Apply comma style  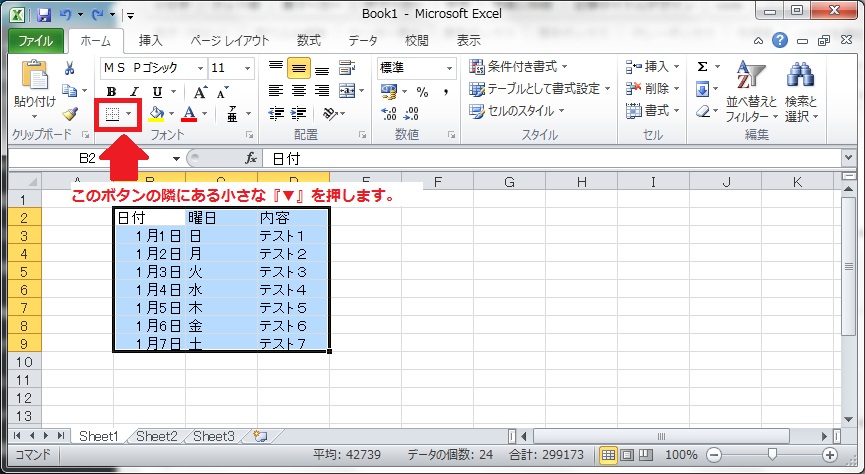(x=446, y=92)
